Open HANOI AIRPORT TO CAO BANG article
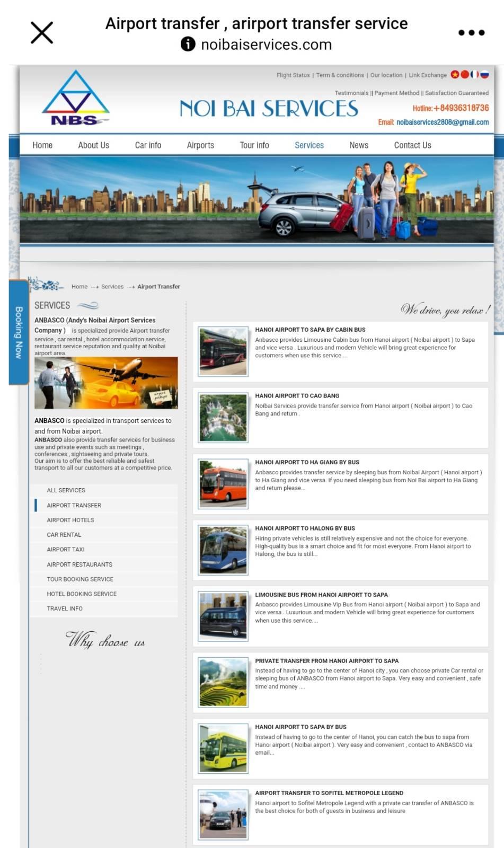The width and height of the screenshot is (504, 848). (297, 396)
